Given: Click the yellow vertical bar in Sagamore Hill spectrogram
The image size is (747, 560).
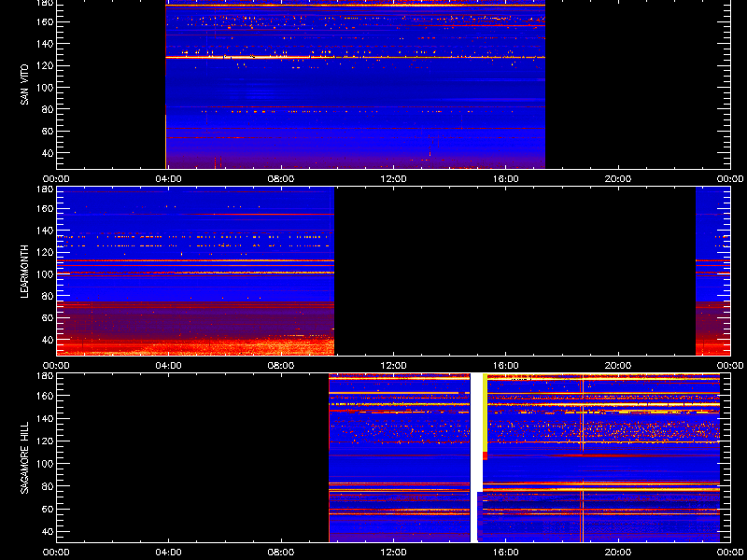Looking at the screenshot, I should tap(485, 413).
